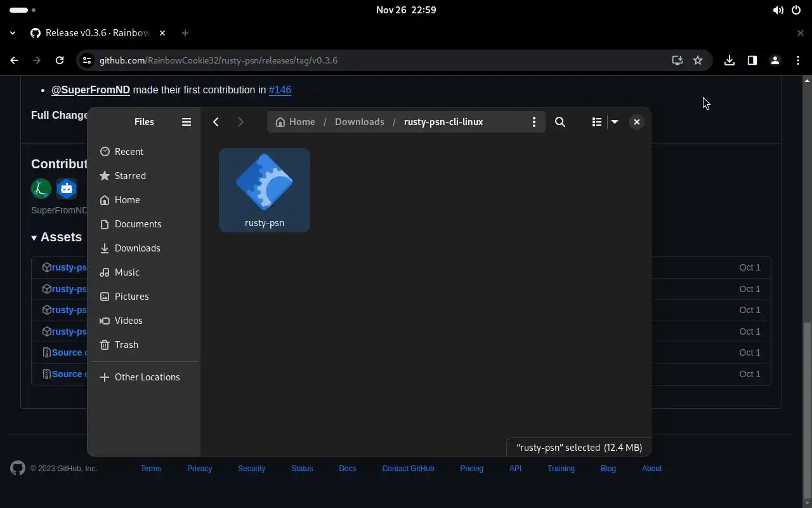Open About footer link

[x=652, y=469]
